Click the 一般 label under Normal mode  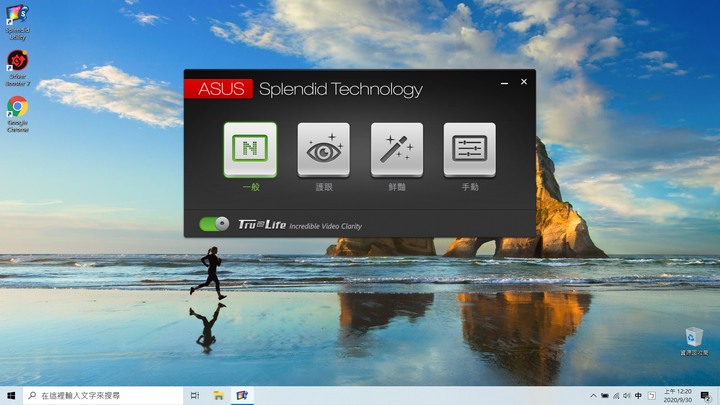coord(251,187)
